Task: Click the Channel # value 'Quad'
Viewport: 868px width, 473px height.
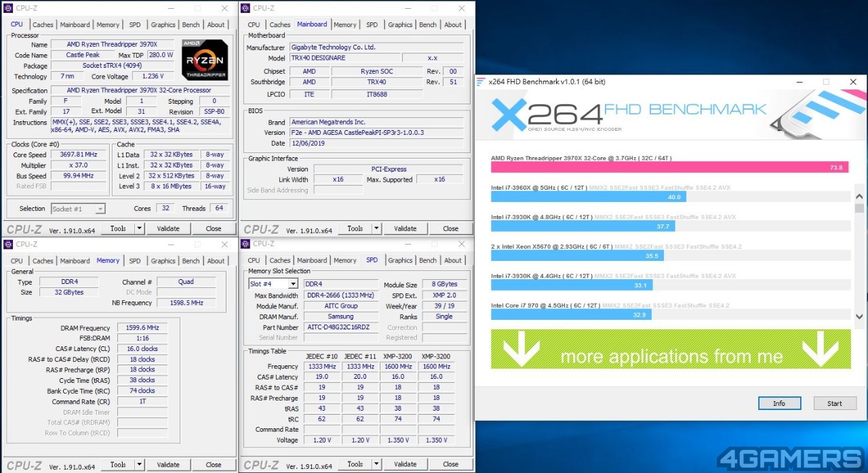Action: pos(186,282)
